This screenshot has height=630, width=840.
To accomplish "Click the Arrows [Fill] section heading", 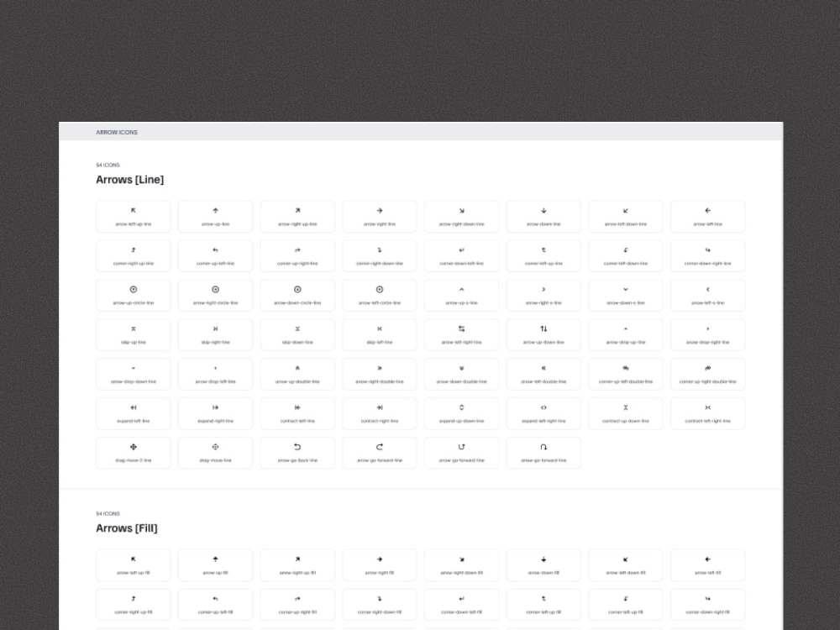I will (127, 528).
